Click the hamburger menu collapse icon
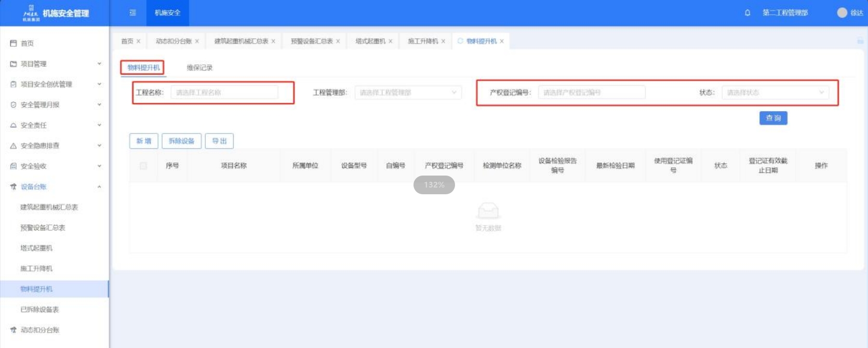Image resolution: width=868 pixels, height=348 pixels. pyautogui.click(x=133, y=12)
